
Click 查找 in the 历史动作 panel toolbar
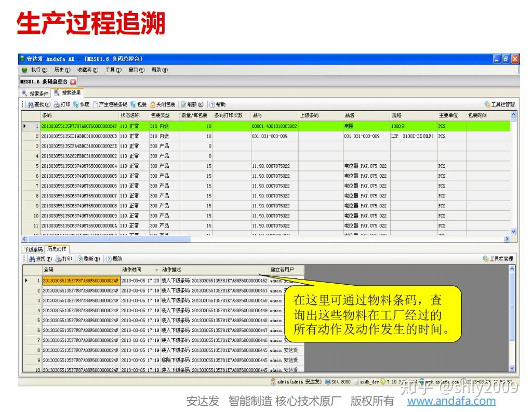click(x=41, y=259)
